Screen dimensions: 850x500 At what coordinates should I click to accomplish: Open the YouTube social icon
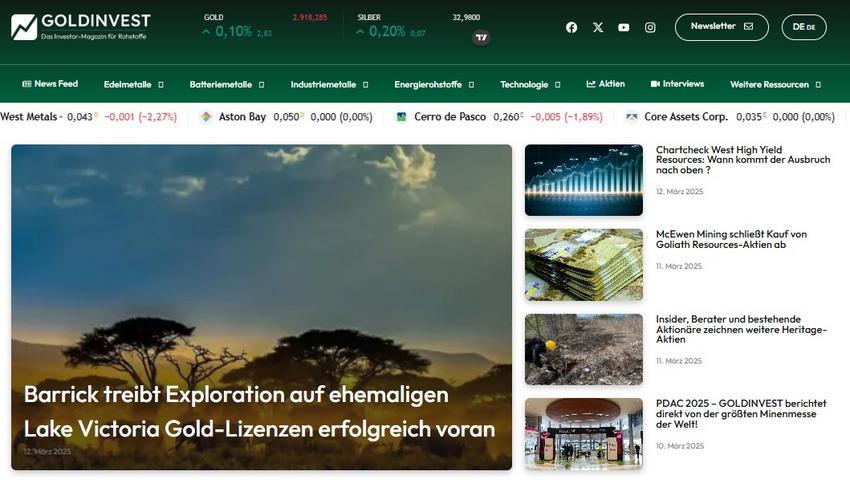(624, 27)
